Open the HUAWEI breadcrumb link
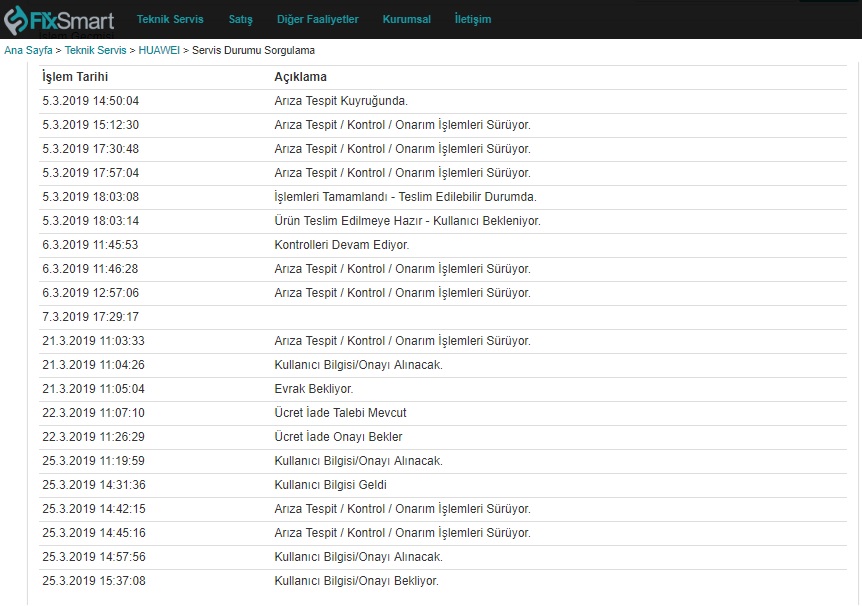 159,50
